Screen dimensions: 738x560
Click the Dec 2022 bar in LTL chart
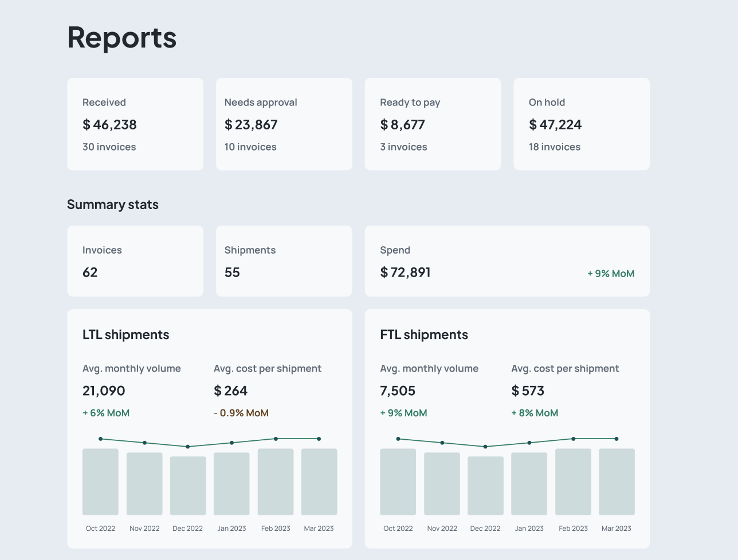pos(188,486)
